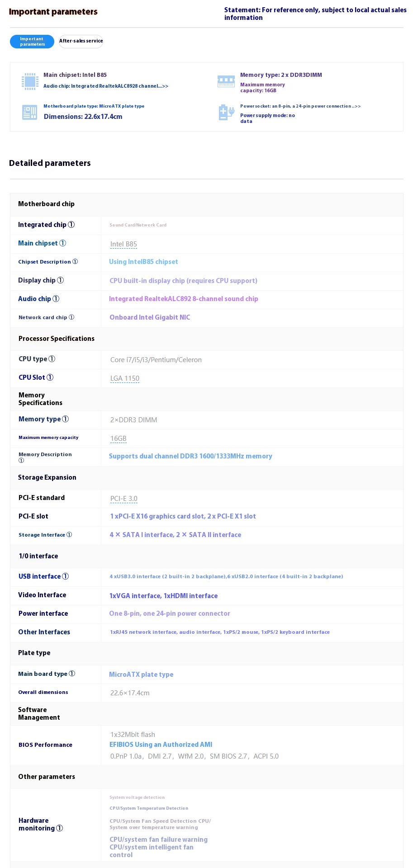The height and width of the screenshot is (868, 413).
Task: Open the info marker beside Storage Interface
Action: click(x=69, y=535)
